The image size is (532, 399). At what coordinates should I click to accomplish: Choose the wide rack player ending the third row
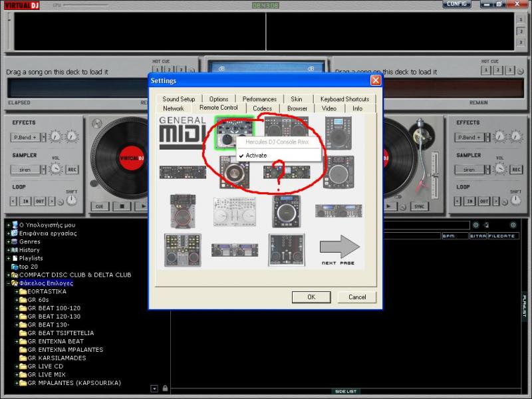click(338, 211)
